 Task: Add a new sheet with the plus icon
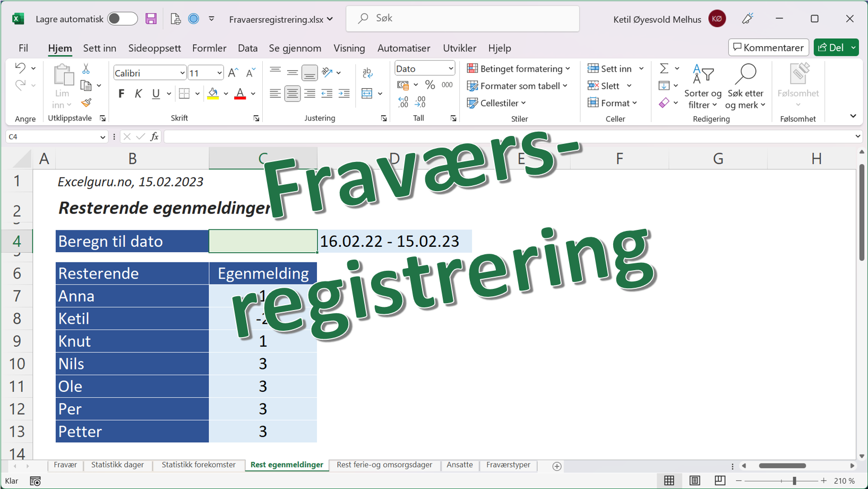pos(556,466)
